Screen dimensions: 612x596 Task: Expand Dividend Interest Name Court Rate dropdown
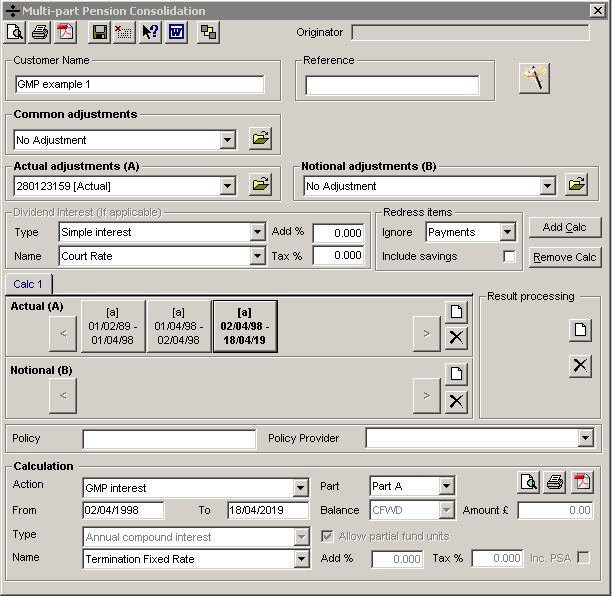(258, 256)
